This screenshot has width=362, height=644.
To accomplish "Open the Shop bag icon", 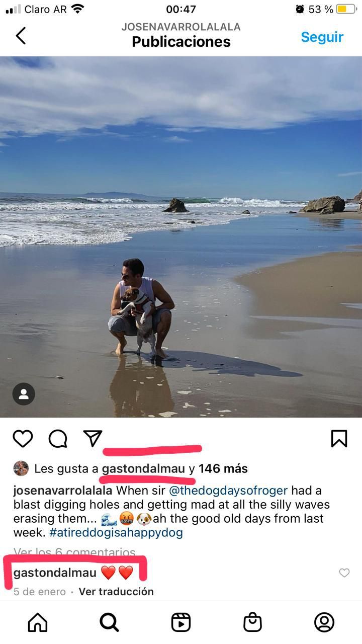I will point(252,622).
